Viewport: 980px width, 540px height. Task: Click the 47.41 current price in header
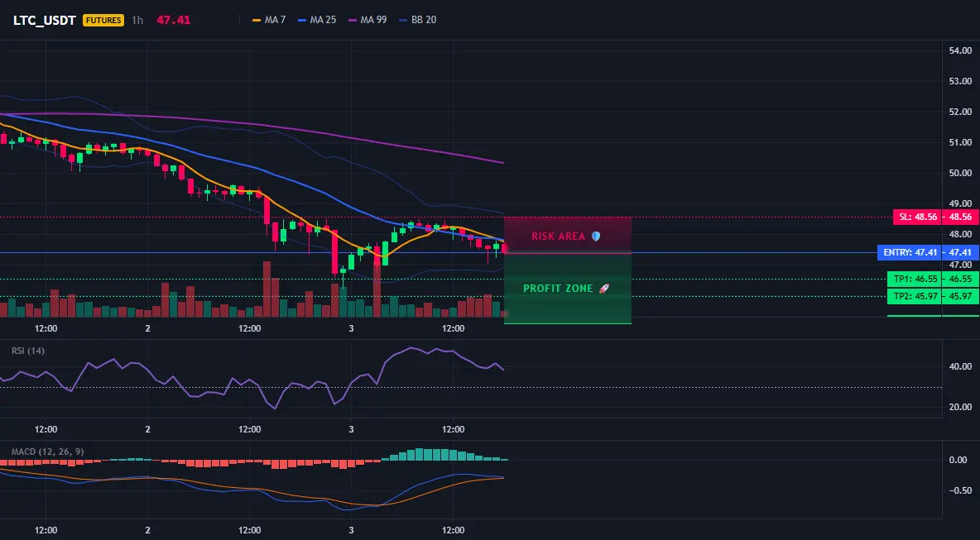[x=174, y=20]
